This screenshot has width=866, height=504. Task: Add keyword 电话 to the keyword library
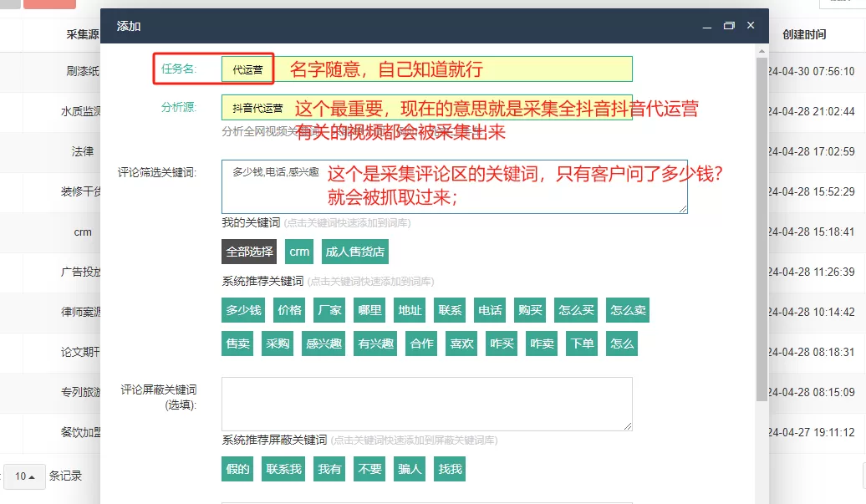tap(490, 309)
